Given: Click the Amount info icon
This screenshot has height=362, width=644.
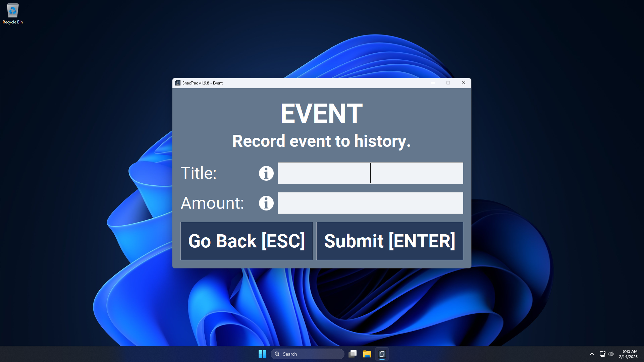Looking at the screenshot, I should point(266,203).
